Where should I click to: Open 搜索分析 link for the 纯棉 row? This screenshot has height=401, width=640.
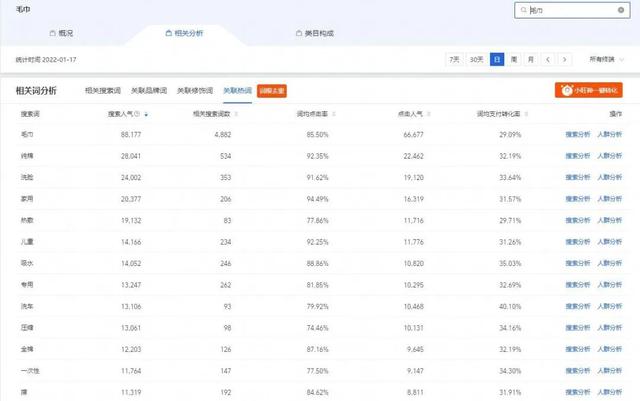click(578, 156)
